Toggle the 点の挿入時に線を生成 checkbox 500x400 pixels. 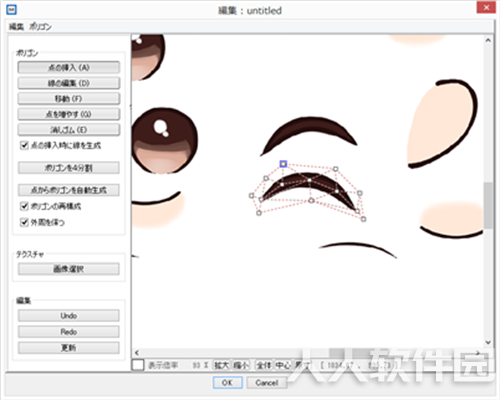(x=24, y=145)
